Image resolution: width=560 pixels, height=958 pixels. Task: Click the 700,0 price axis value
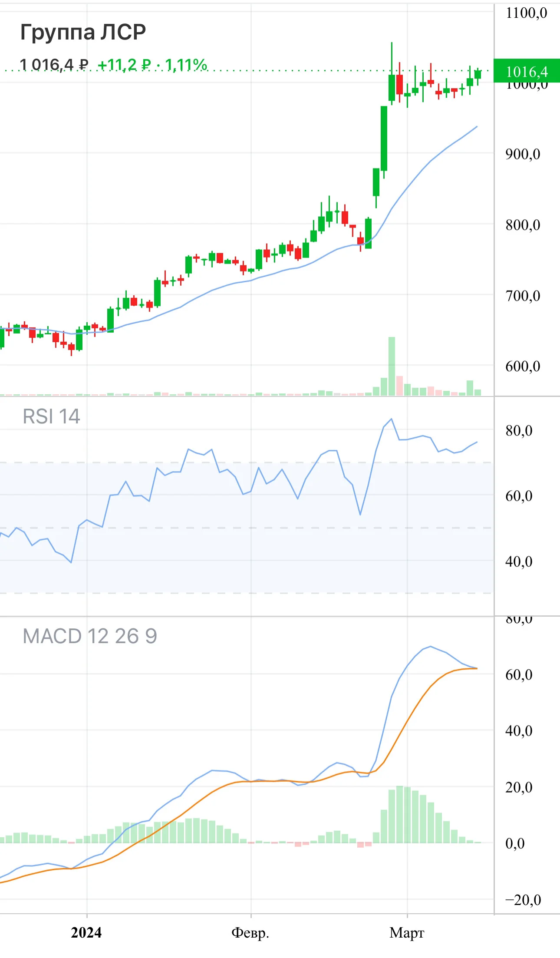523,296
